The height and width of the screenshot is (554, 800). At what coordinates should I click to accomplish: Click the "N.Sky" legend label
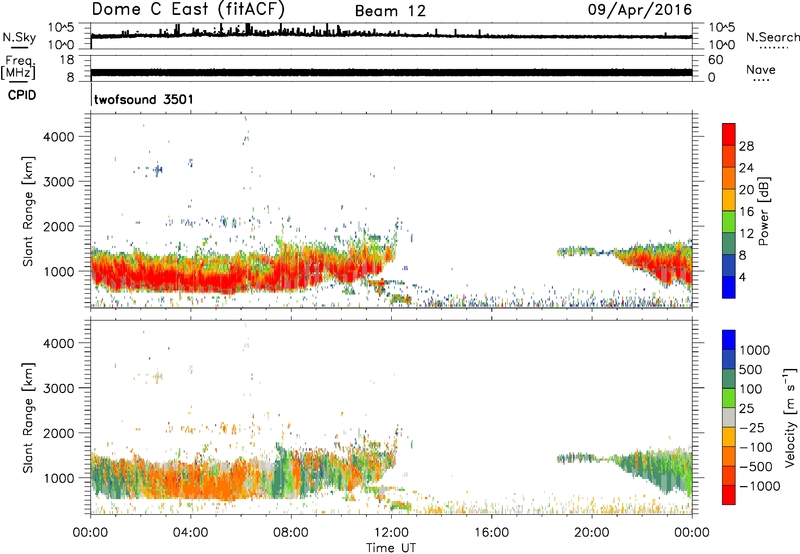pos(19,38)
